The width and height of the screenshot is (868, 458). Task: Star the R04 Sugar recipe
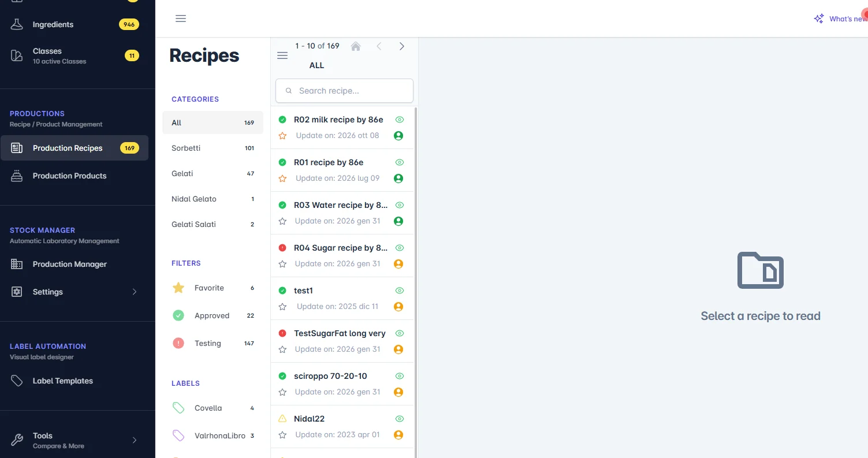tap(282, 264)
